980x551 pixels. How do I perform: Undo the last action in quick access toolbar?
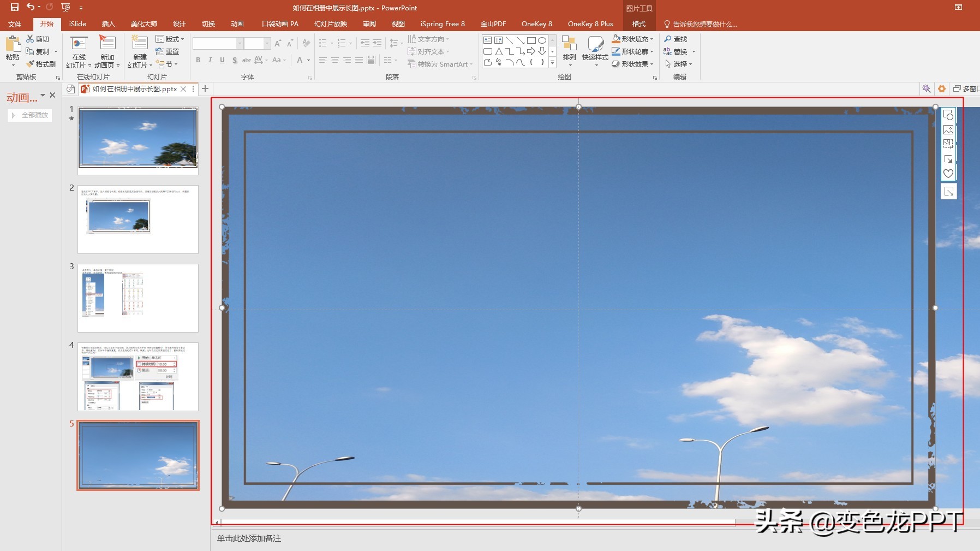point(31,7)
